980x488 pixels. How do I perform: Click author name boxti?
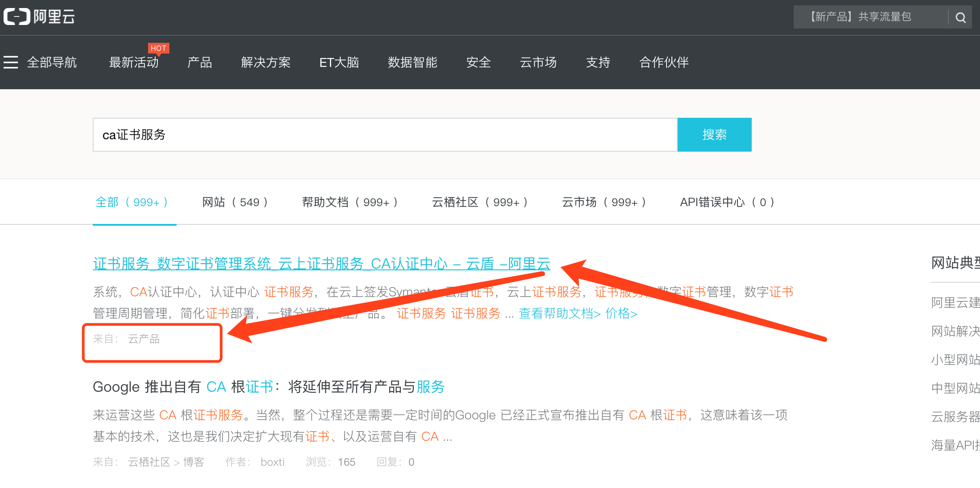point(272,462)
